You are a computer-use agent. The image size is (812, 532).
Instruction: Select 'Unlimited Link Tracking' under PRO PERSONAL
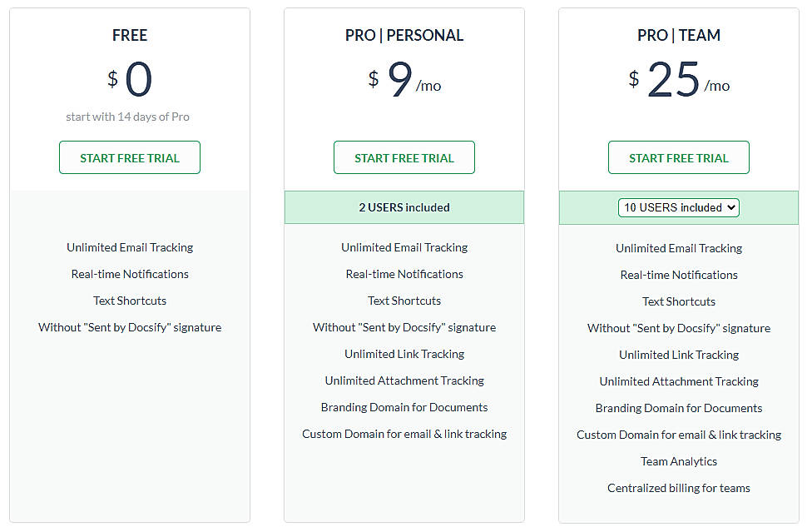point(404,354)
